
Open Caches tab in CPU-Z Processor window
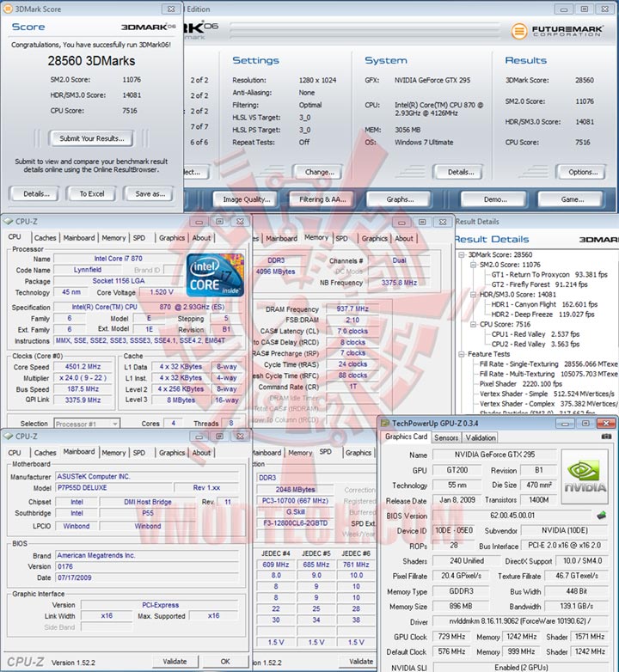(45, 238)
